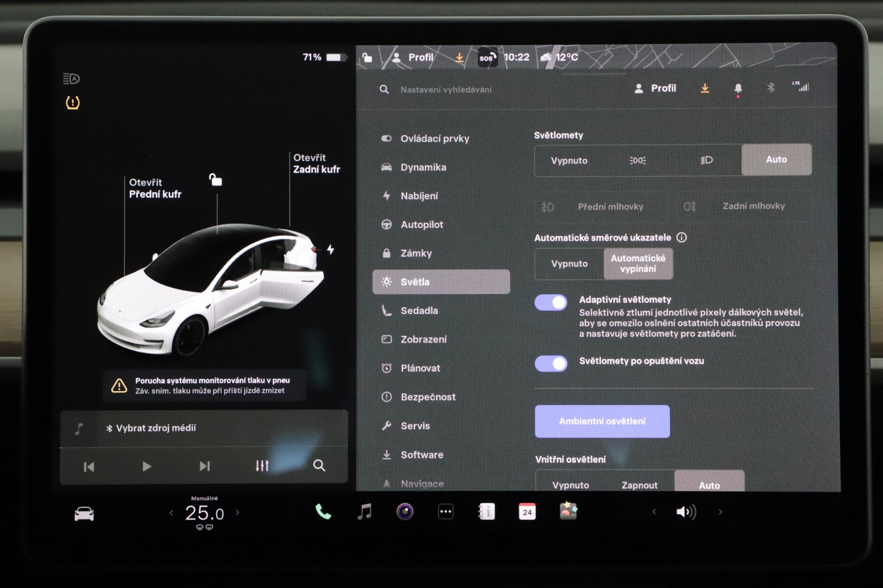This screenshot has width=883, height=588.
Task: Increase temperature with the right arrow
Action: 238,512
